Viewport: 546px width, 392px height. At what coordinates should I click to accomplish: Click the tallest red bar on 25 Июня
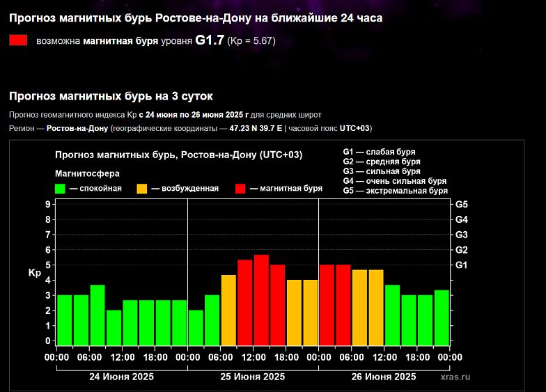coord(261,300)
